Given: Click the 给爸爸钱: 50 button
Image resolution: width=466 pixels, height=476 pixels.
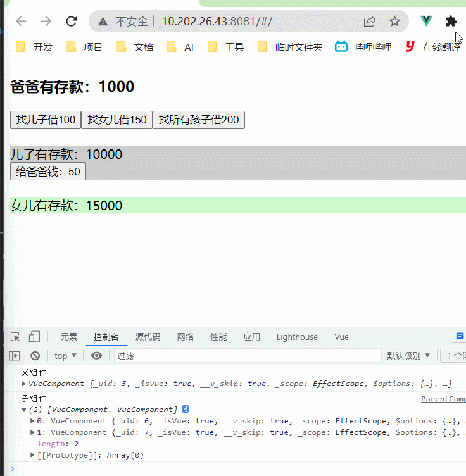Looking at the screenshot, I should [48, 172].
